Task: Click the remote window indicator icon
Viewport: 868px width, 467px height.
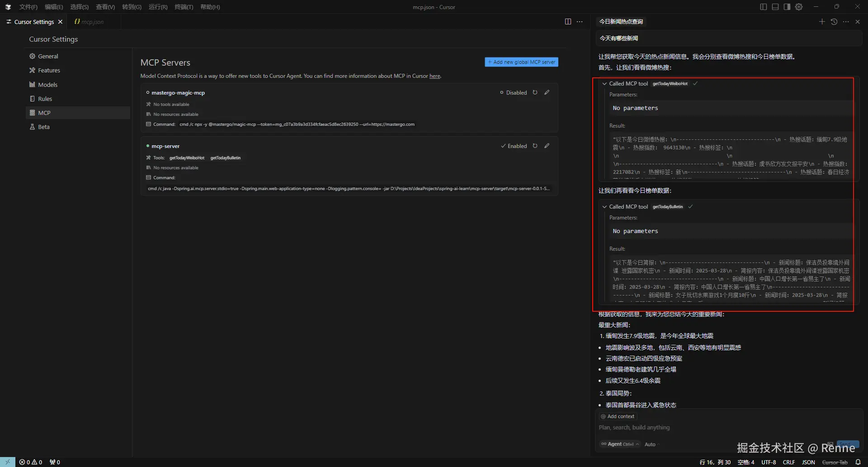Action: point(8,462)
